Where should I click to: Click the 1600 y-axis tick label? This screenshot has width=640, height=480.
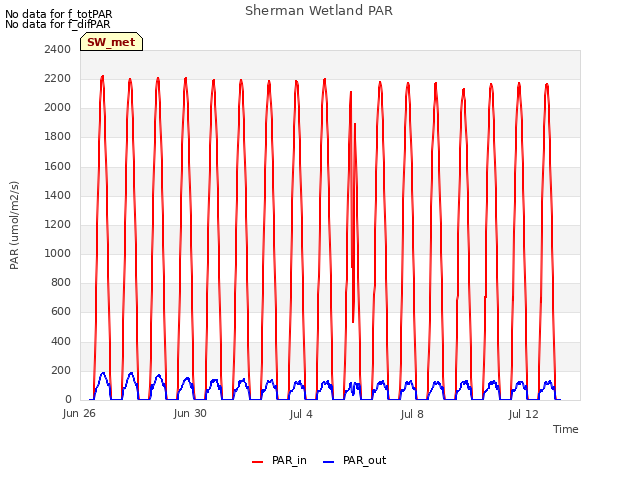58,166
